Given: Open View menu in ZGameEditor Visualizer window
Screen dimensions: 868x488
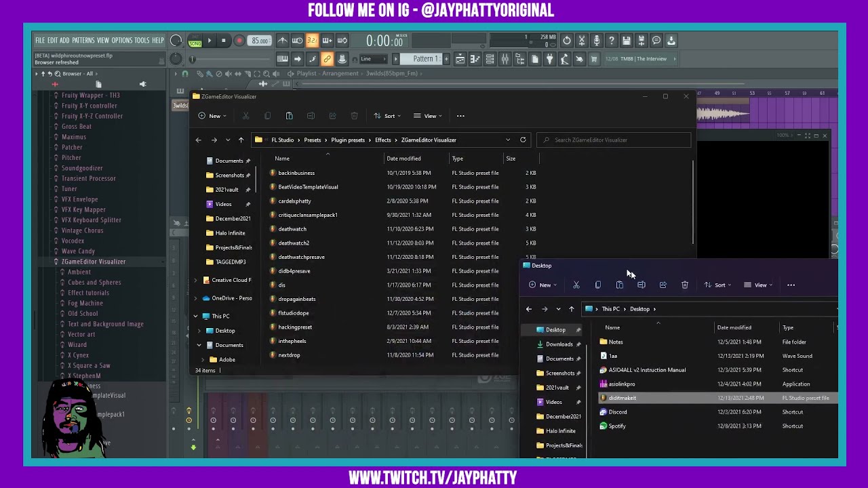Looking at the screenshot, I should pyautogui.click(x=427, y=116).
